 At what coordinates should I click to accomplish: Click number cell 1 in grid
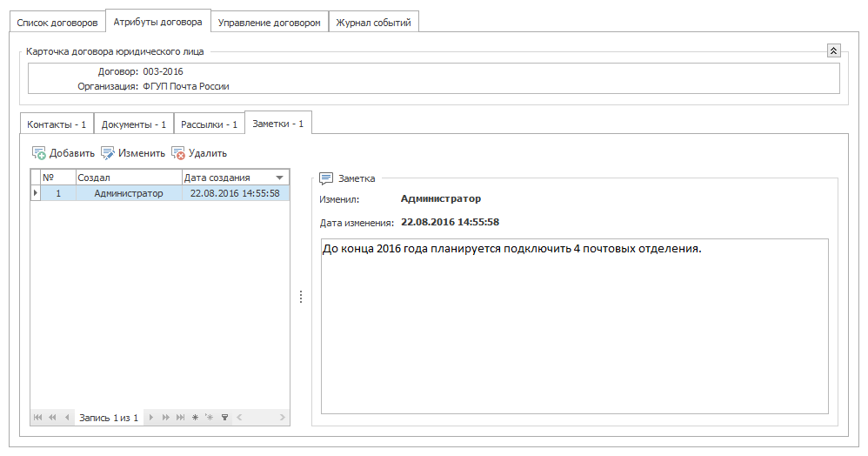tap(58, 193)
